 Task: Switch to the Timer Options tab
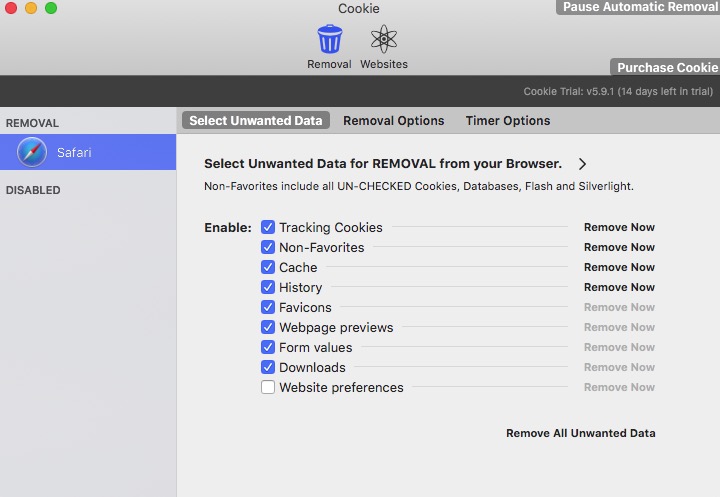click(x=508, y=120)
